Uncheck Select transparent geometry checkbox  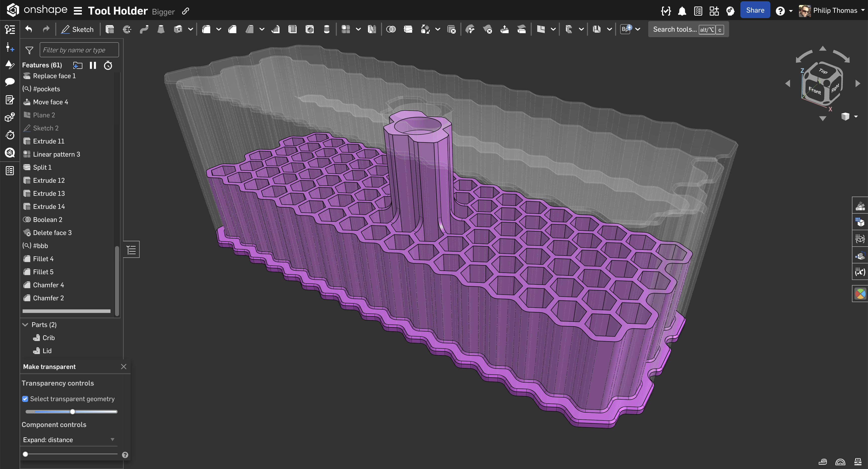tap(25, 399)
